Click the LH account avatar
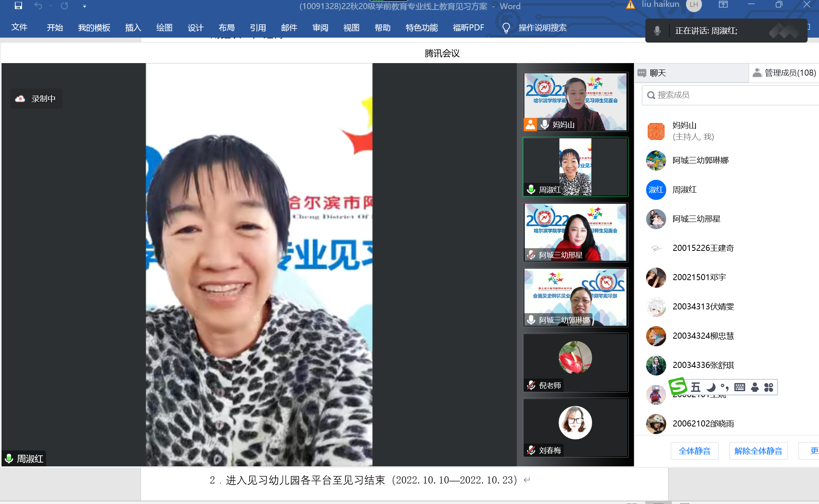Viewport: 819px width, 504px height. tap(694, 5)
